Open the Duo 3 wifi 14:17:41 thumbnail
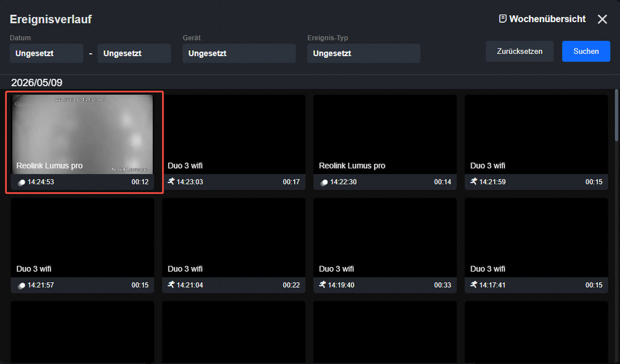Image resolution: width=620 pixels, height=364 pixels. [x=536, y=237]
